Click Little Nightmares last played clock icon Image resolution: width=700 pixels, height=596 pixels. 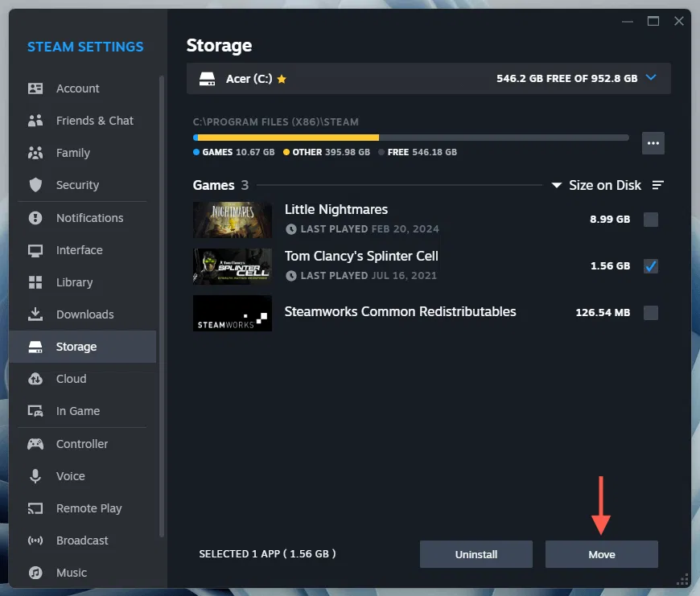click(x=291, y=229)
